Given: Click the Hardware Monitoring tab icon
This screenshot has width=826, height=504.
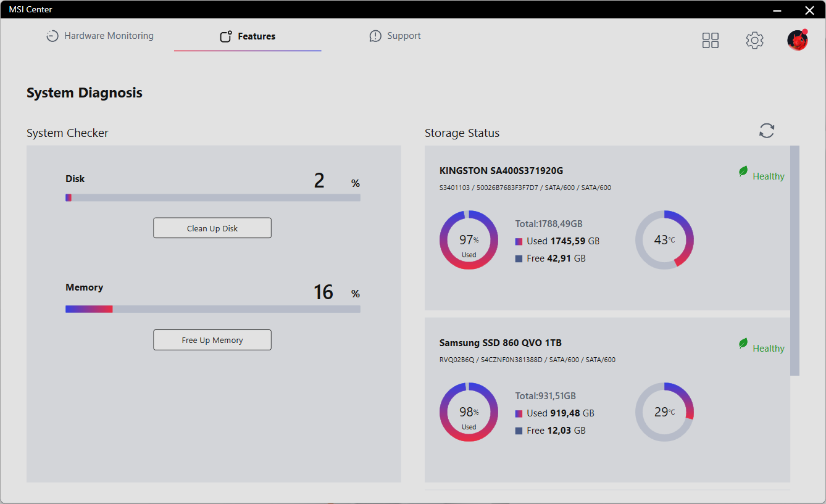Looking at the screenshot, I should click(52, 36).
